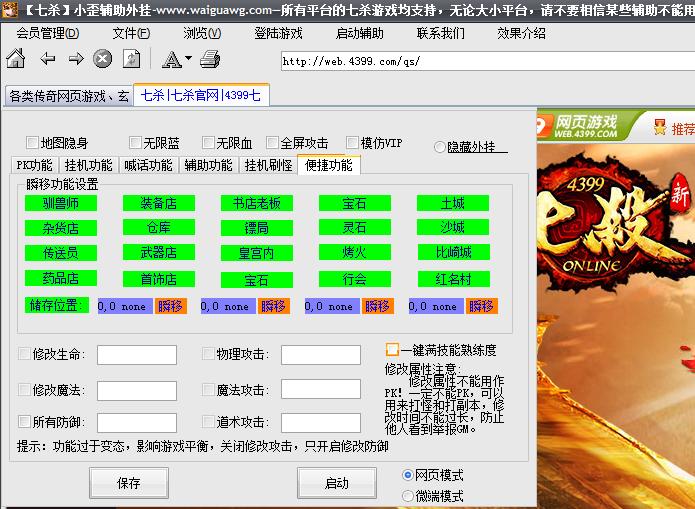Teleport to 土城 green button
Screen dimensions: 695x509
click(x=453, y=203)
